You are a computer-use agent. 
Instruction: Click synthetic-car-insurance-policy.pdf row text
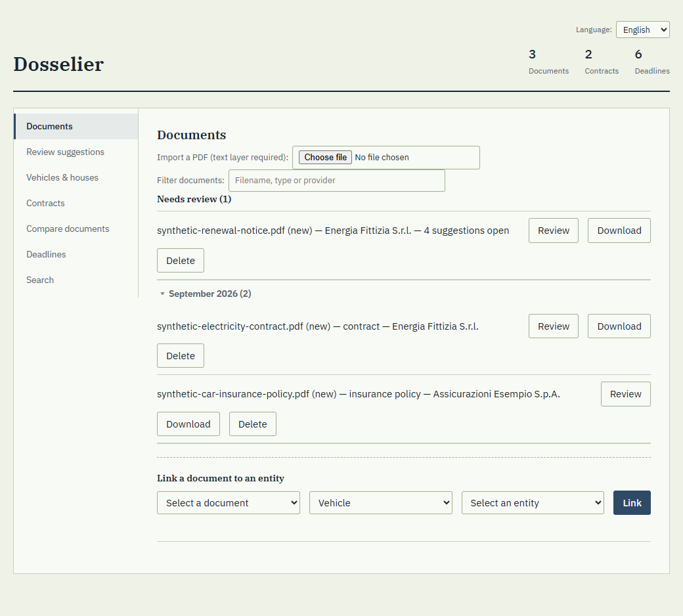359,394
